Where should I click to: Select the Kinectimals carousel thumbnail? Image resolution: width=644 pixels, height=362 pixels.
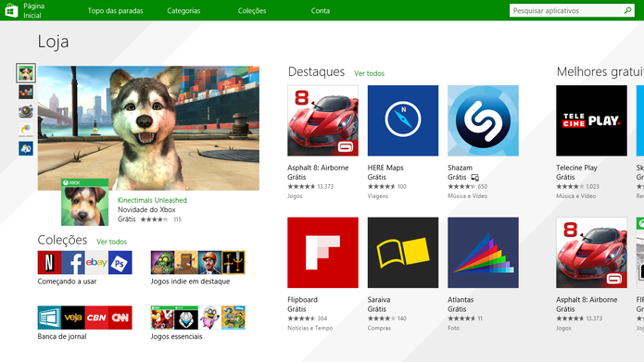(x=26, y=73)
